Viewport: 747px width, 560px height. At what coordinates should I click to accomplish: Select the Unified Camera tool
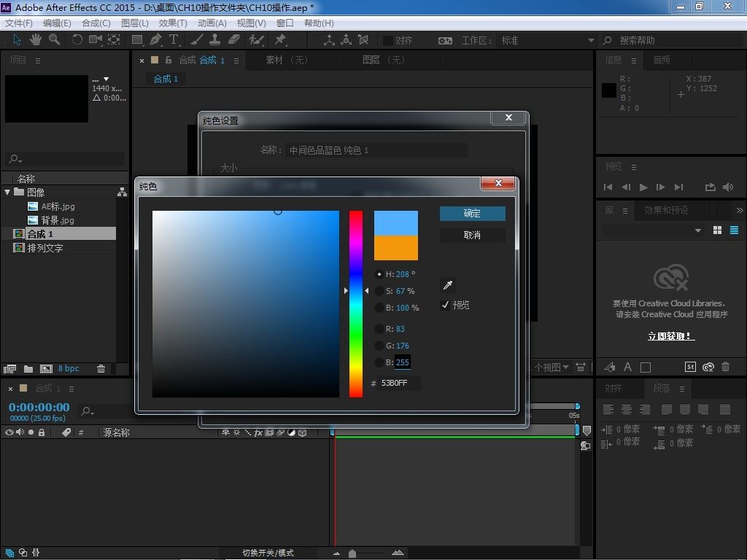[x=96, y=39]
